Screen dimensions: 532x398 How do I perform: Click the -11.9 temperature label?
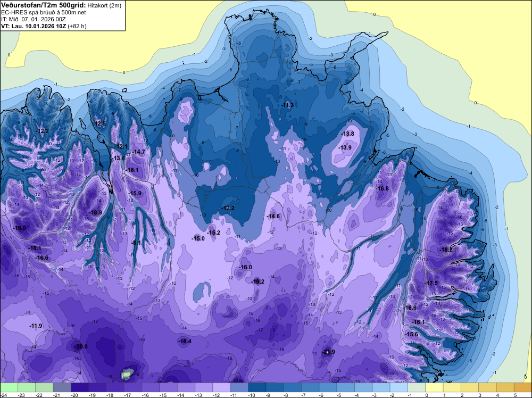[x=36, y=326]
